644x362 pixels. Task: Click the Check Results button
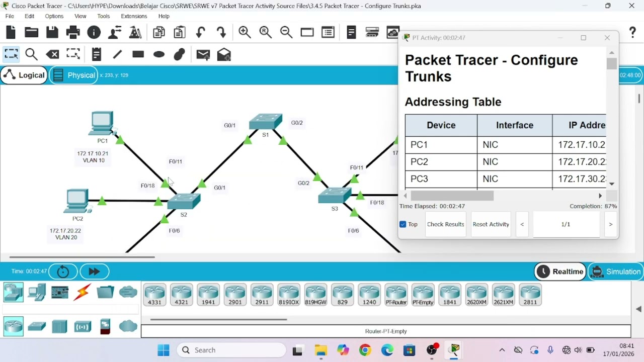[x=446, y=224]
